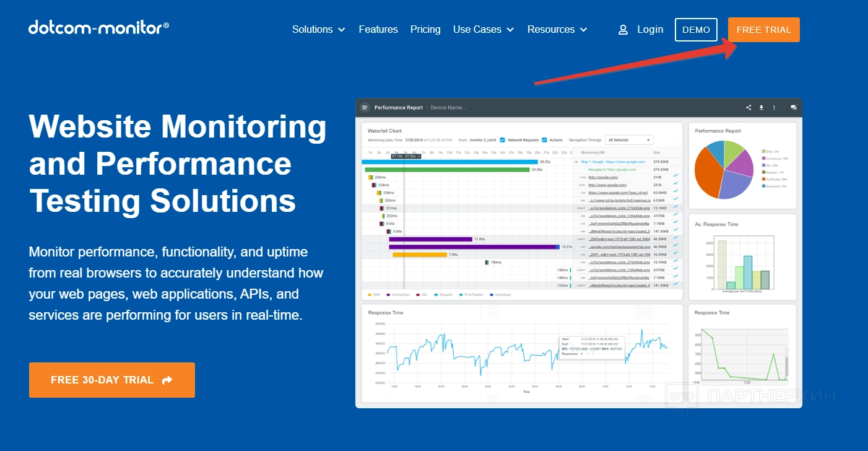Toggle the Actions checkbox
This screenshot has height=451, width=868.
tap(544, 140)
